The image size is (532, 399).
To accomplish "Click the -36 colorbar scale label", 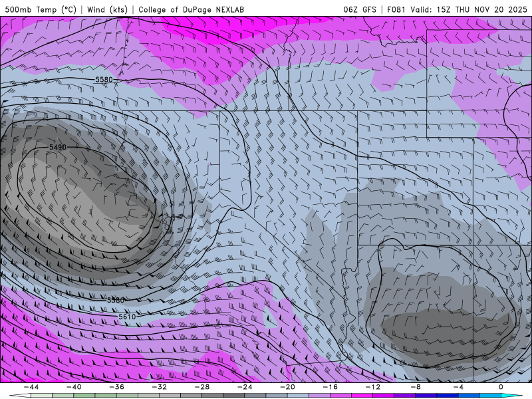I will click(x=116, y=387).
